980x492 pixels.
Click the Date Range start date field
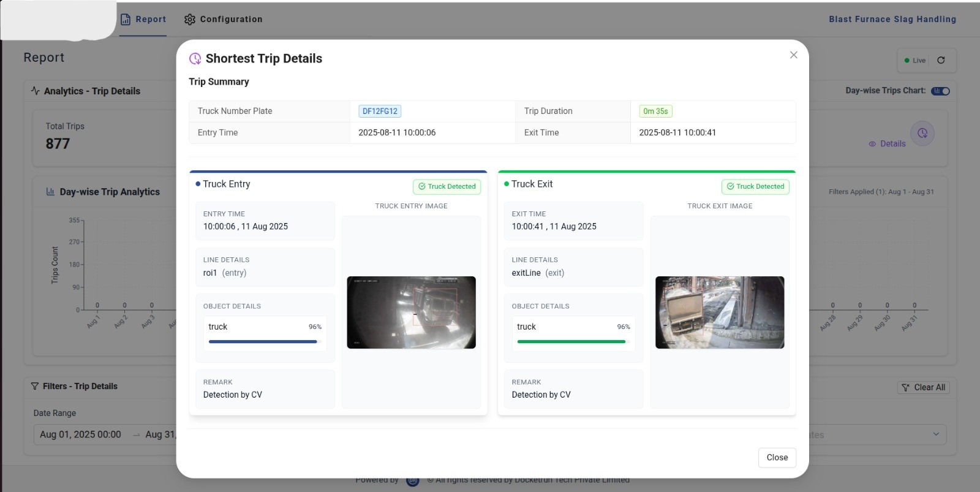coord(80,434)
